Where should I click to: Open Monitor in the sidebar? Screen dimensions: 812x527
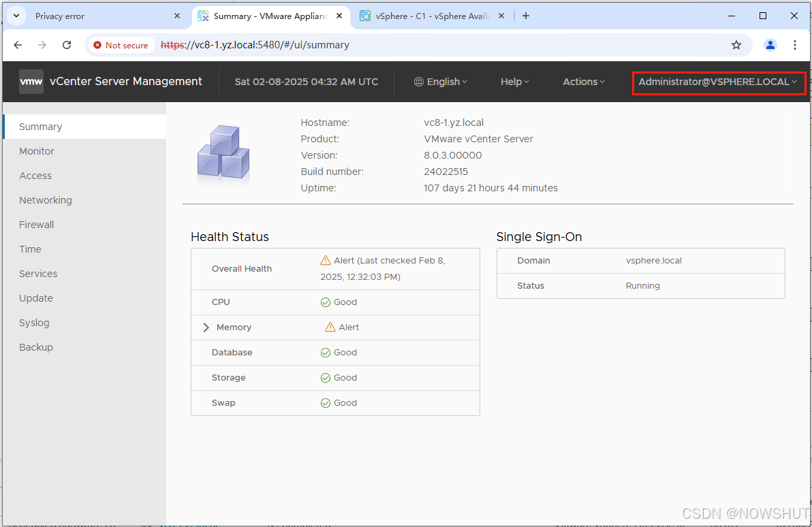tap(85, 151)
